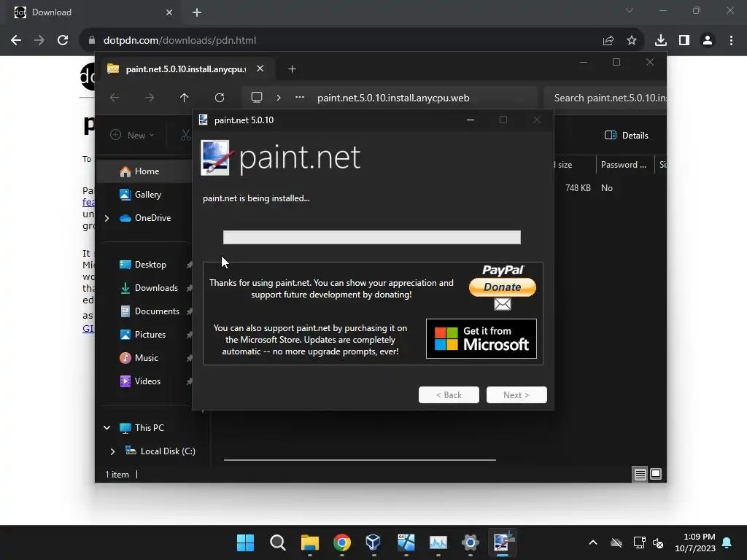This screenshot has width=747, height=560.
Task: Open Windows Start menu
Action: click(245, 542)
